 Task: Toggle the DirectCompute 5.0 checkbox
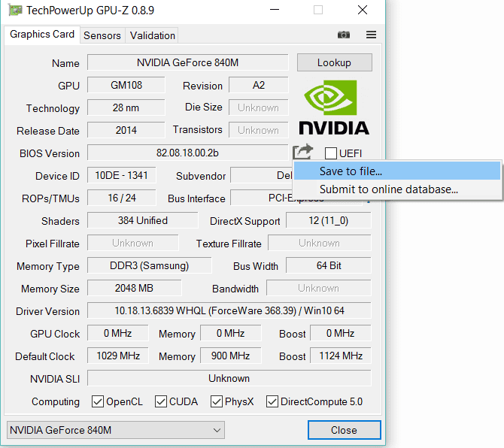[272, 401]
